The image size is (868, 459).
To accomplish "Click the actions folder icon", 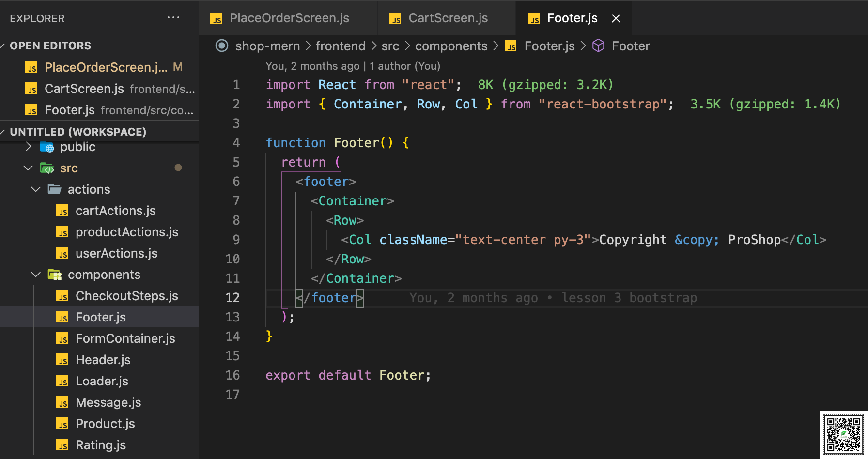I will (55, 189).
